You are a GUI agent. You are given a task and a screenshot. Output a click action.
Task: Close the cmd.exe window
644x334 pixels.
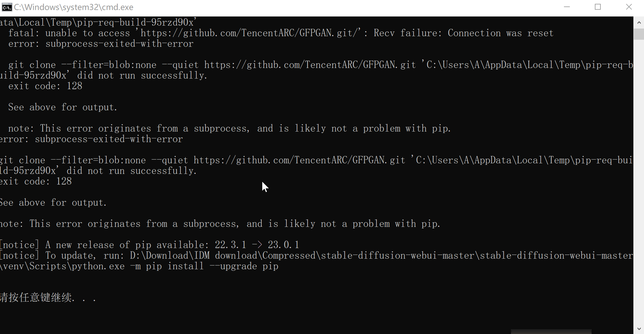pos(629,7)
